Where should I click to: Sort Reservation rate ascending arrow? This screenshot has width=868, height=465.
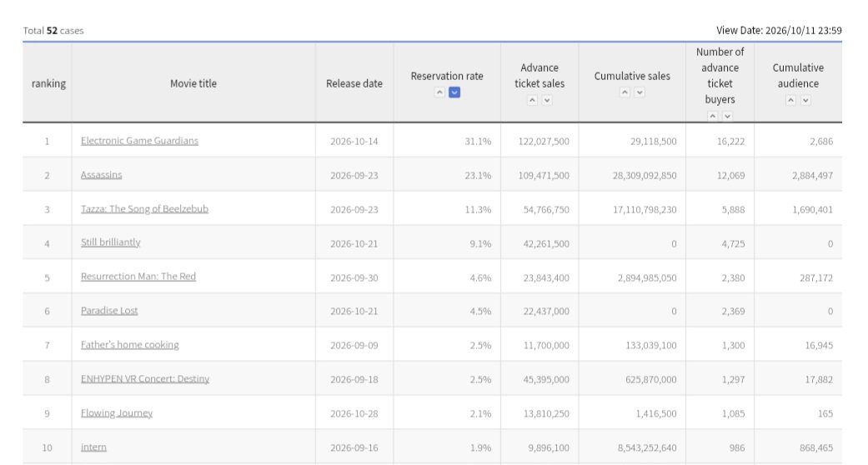[439, 92]
